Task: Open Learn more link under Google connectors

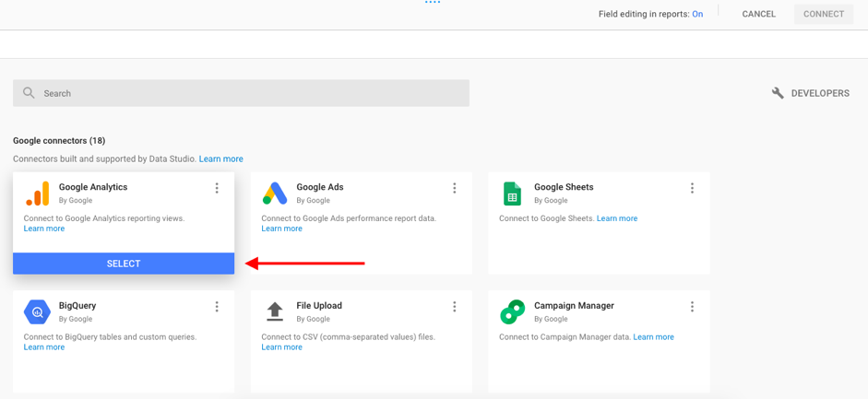Action: pos(220,158)
